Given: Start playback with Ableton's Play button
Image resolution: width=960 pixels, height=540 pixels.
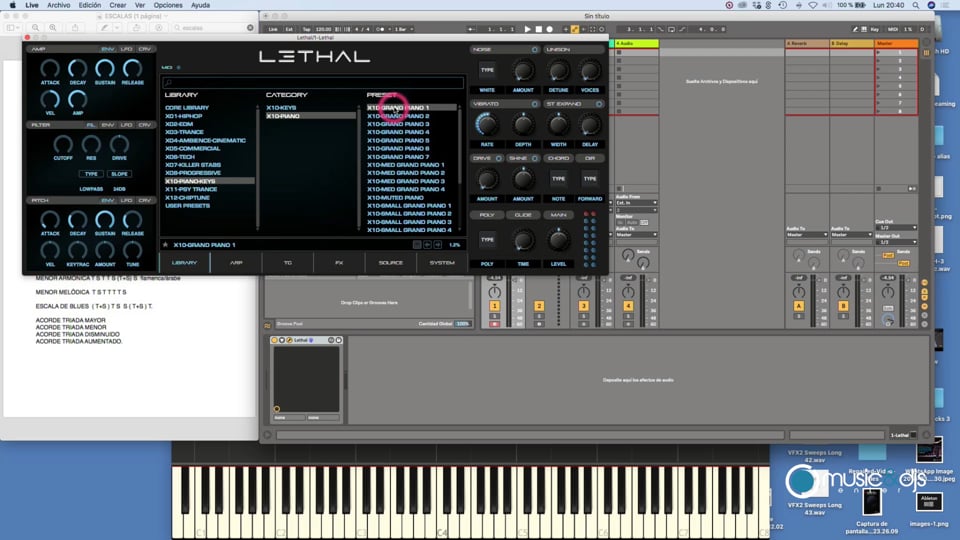Looking at the screenshot, I should click(527, 29).
